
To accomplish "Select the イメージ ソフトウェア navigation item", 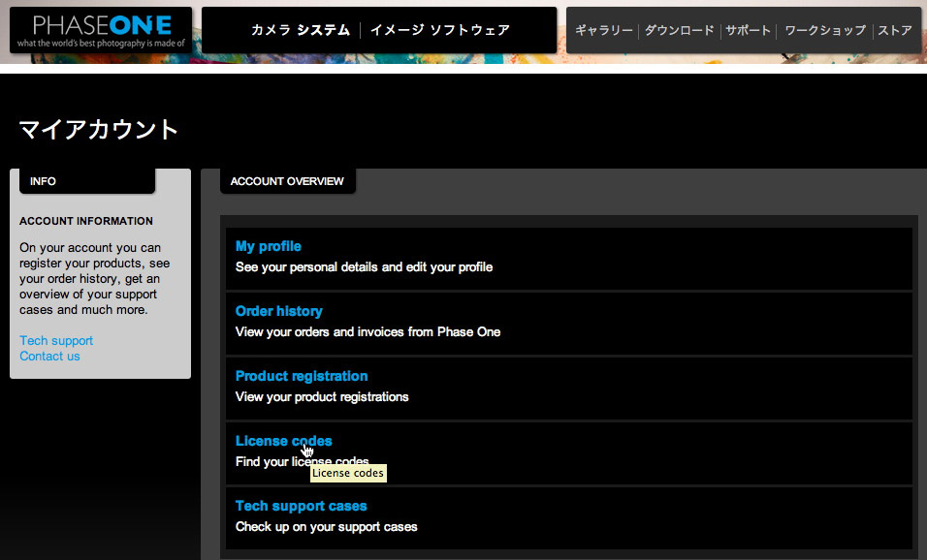I will pos(439,30).
